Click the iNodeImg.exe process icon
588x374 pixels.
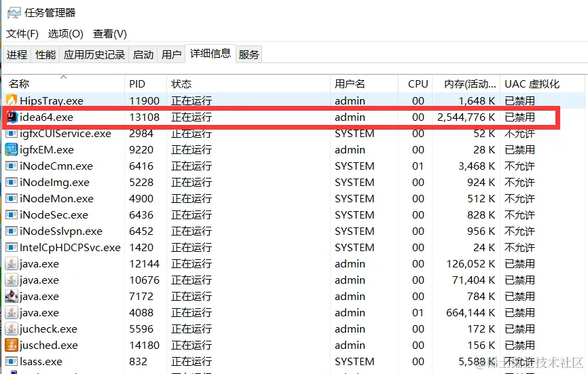(12, 182)
